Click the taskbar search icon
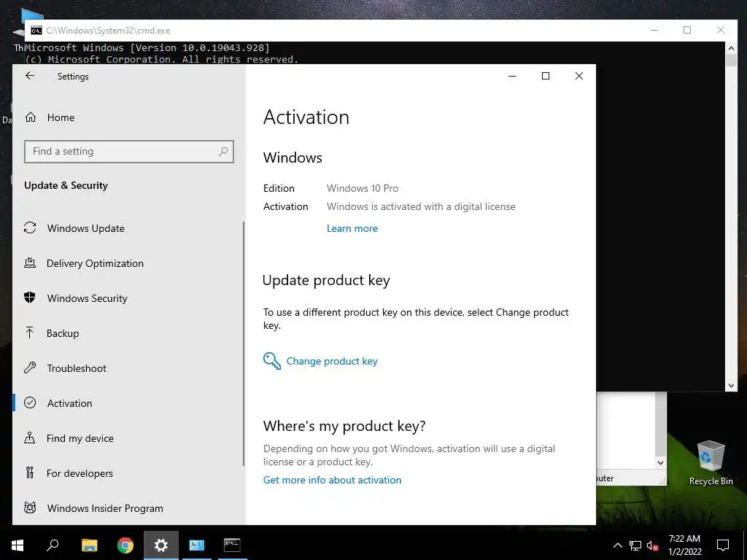Screen dimensions: 747x560 [x=53, y=545]
